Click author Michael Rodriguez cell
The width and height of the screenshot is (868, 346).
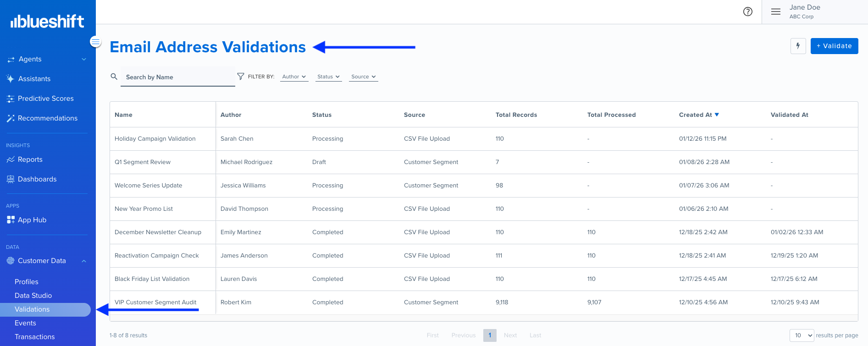[x=246, y=162]
